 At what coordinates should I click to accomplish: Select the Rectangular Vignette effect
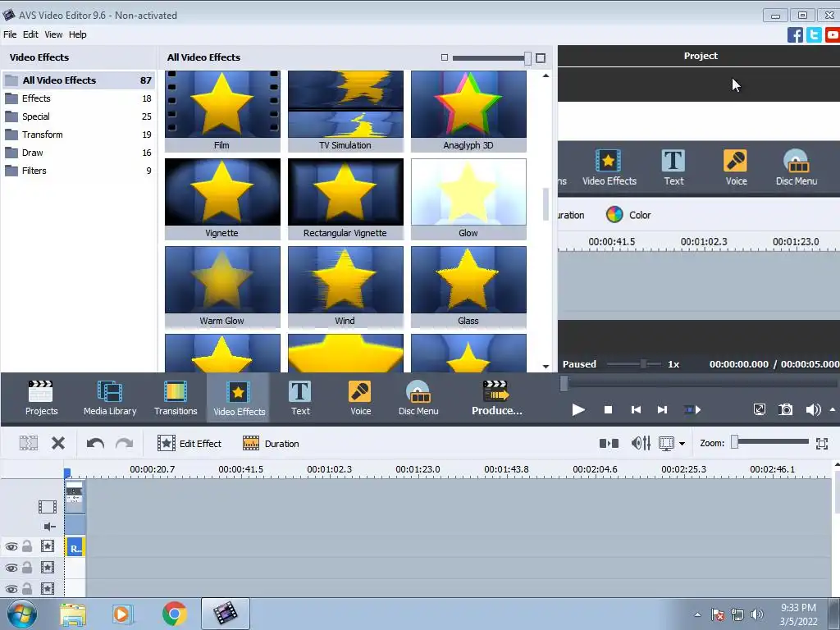pyautogui.click(x=345, y=199)
